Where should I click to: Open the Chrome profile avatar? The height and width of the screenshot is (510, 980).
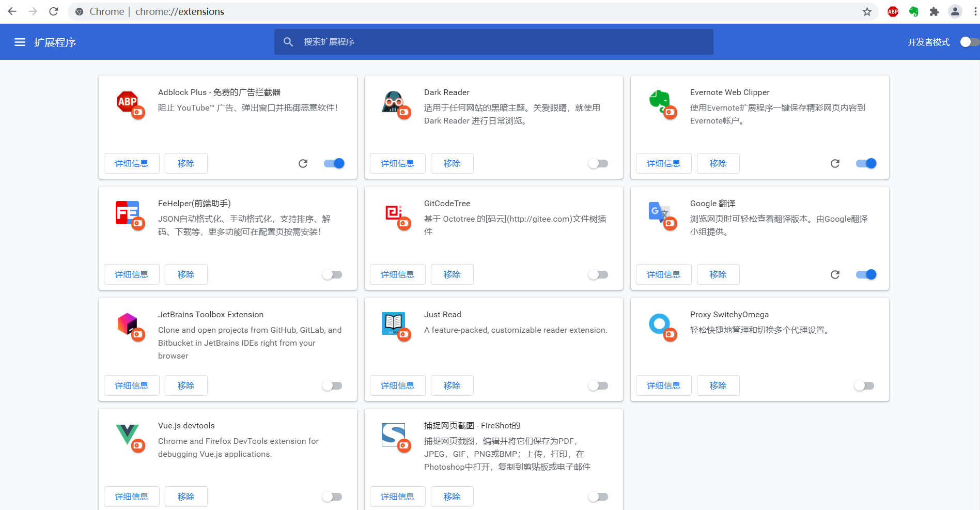955,11
